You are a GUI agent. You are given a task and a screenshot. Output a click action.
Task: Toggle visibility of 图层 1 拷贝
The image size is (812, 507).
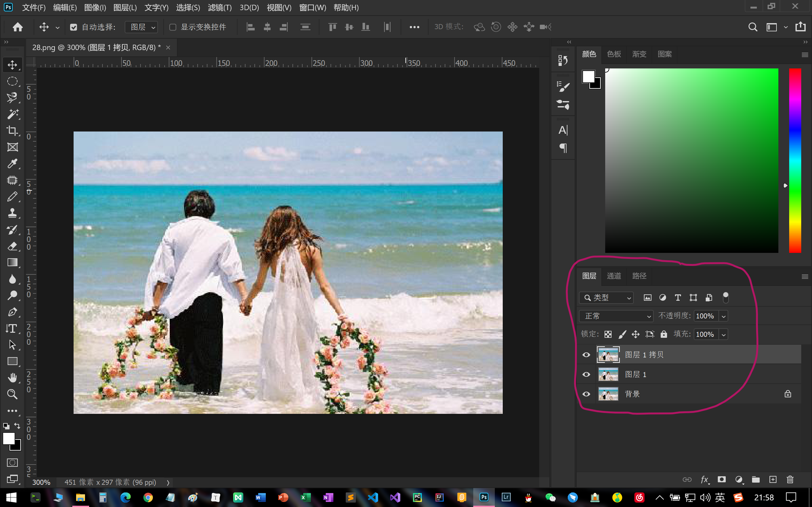click(x=586, y=354)
